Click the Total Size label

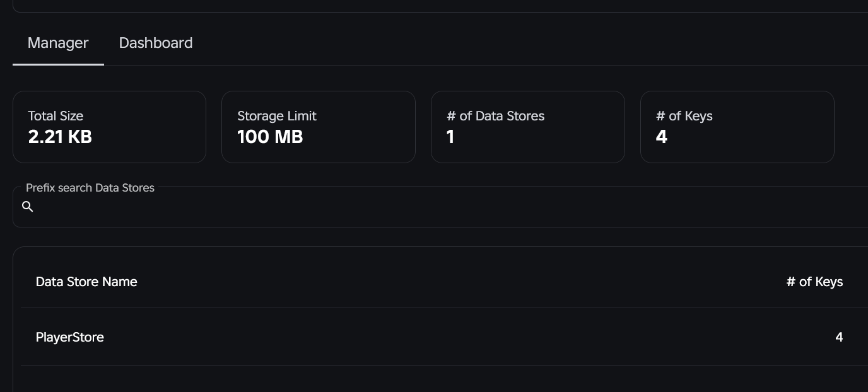tap(56, 116)
